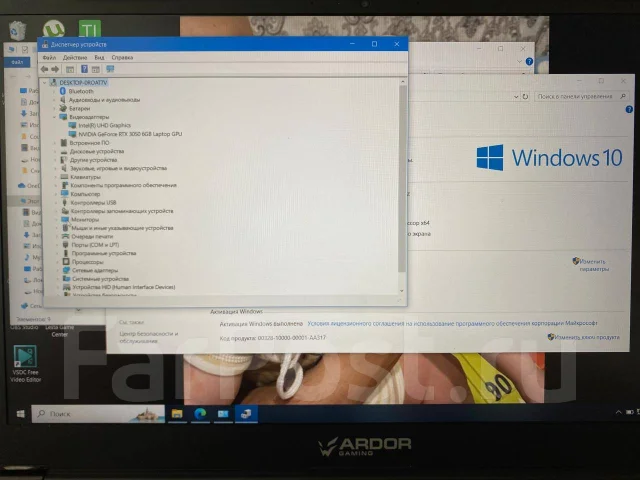This screenshot has height=480, width=640.
Task: Select Мыши и иные указывающие устройства row
Action: (122, 228)
